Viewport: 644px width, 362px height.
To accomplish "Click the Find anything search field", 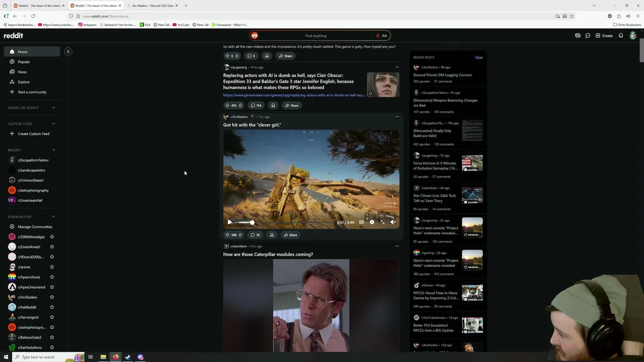I will pyautogui.click(x=315, y=36).
